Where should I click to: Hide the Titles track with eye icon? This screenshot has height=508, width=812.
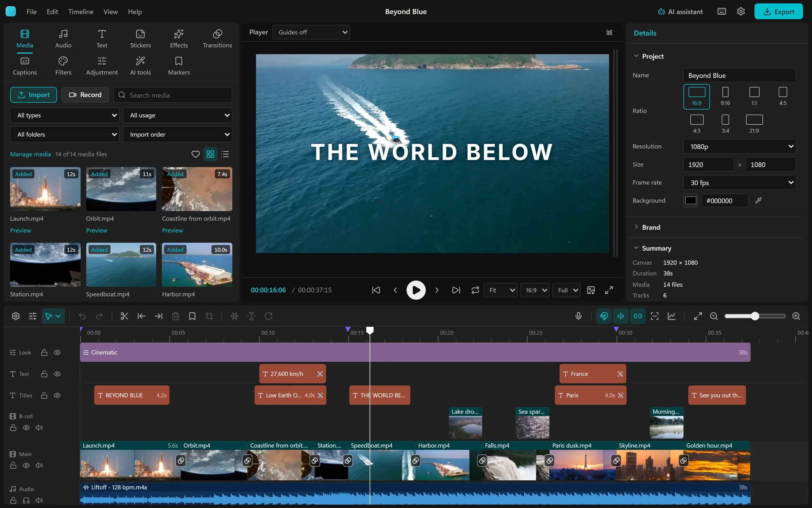58,395
